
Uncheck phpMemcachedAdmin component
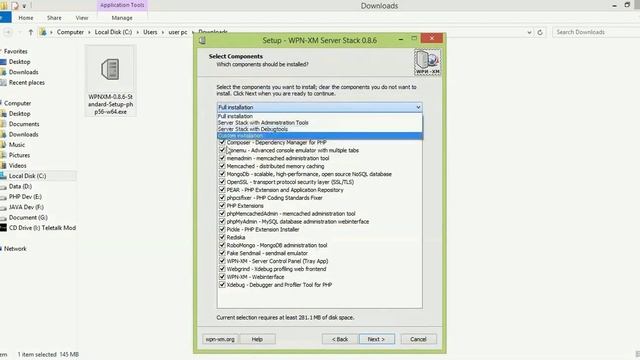[x=222, y=213]
